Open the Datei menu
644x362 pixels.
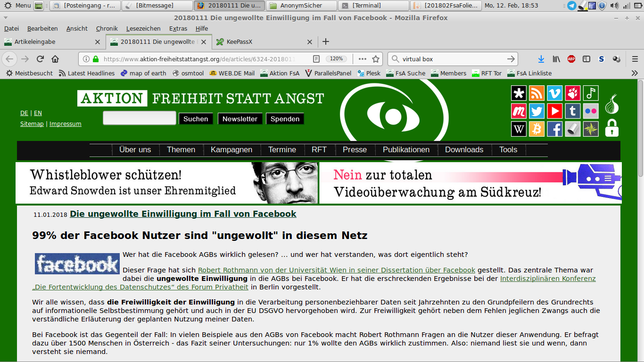pos(11,29)
